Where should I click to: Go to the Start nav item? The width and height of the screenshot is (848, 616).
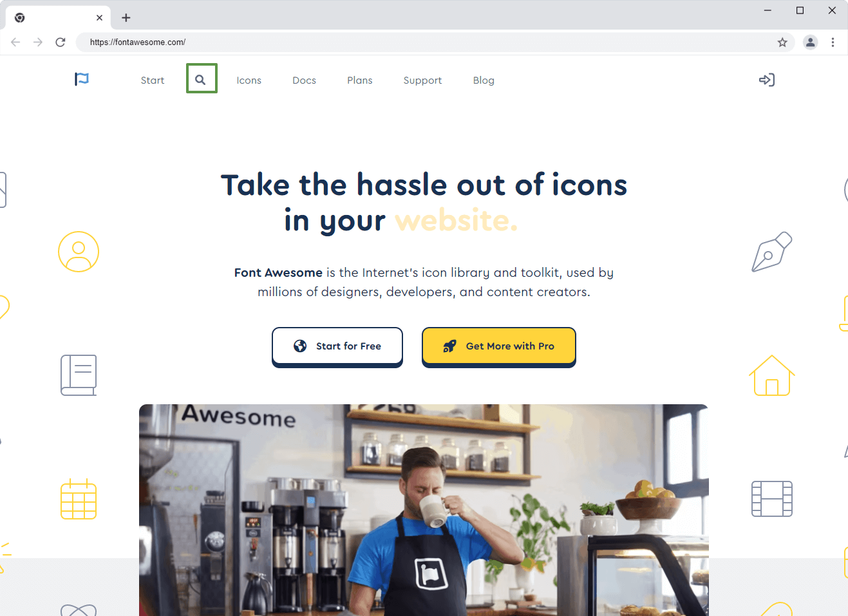coord(153,80)
